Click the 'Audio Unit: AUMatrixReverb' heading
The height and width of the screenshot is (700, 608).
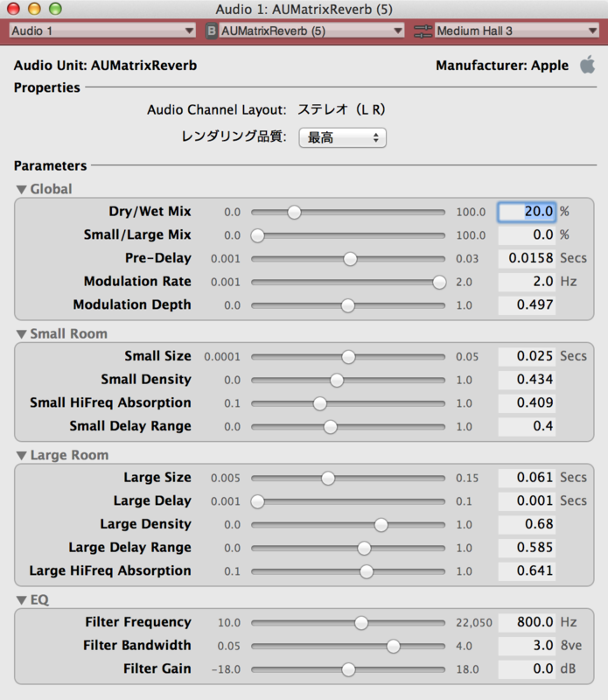click(105, 66)
